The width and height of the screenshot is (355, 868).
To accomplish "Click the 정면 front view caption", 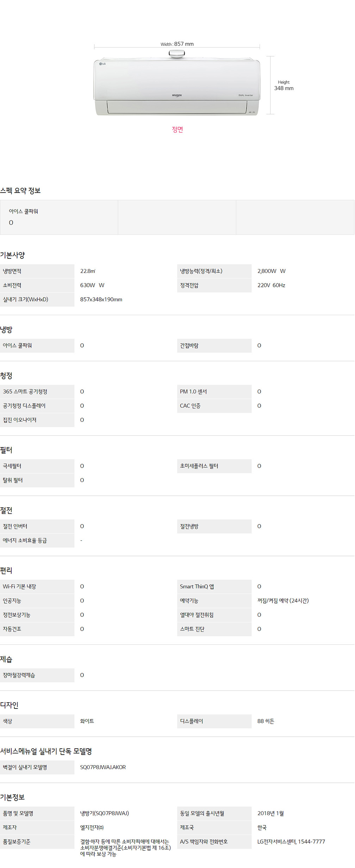I will pyautogui.click(x=177, y=129).
